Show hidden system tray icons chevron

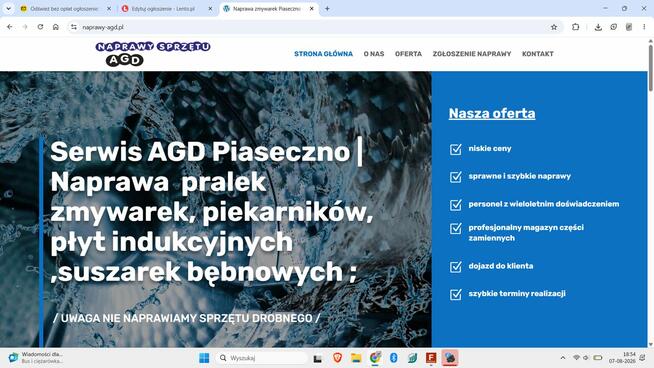click(563, 358)
